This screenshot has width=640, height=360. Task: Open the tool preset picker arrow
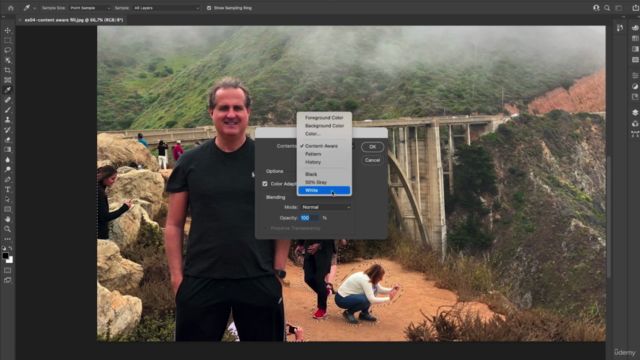[x=34, y=8]
